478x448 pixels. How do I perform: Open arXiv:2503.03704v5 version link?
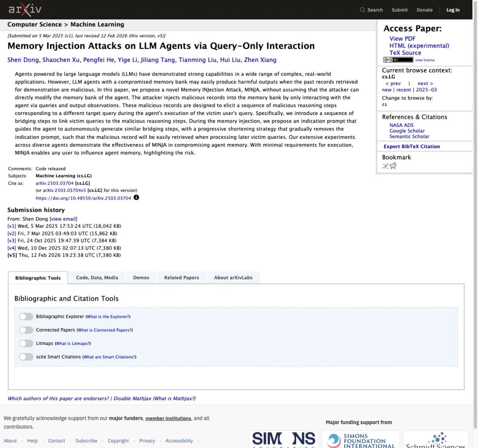64,190
